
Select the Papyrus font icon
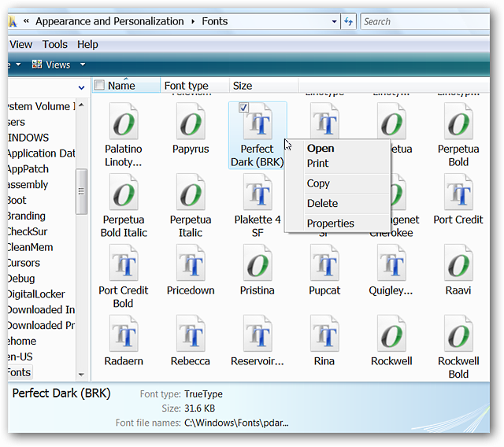pyautogui.click(x=191, y=121)
